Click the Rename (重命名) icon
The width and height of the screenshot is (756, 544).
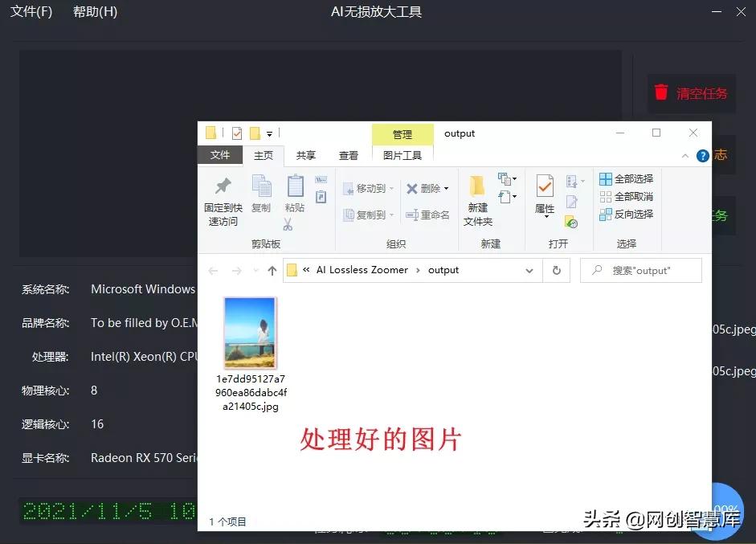(428, 215)
